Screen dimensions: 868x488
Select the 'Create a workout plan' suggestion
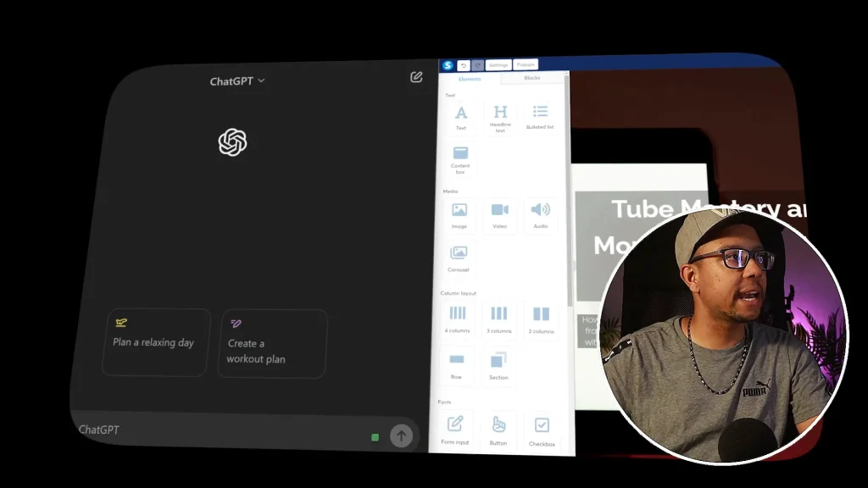point(272,344)
